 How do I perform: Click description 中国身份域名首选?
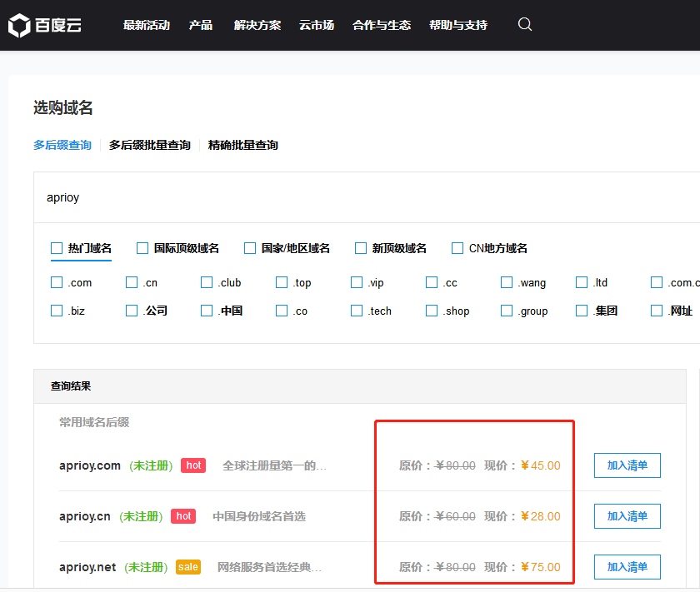click(x=259, y=516)
